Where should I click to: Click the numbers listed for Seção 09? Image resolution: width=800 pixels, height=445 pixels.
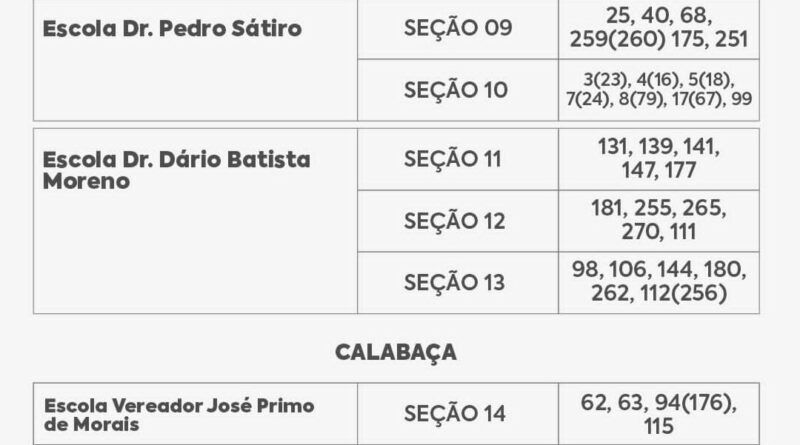coord(659,28)
